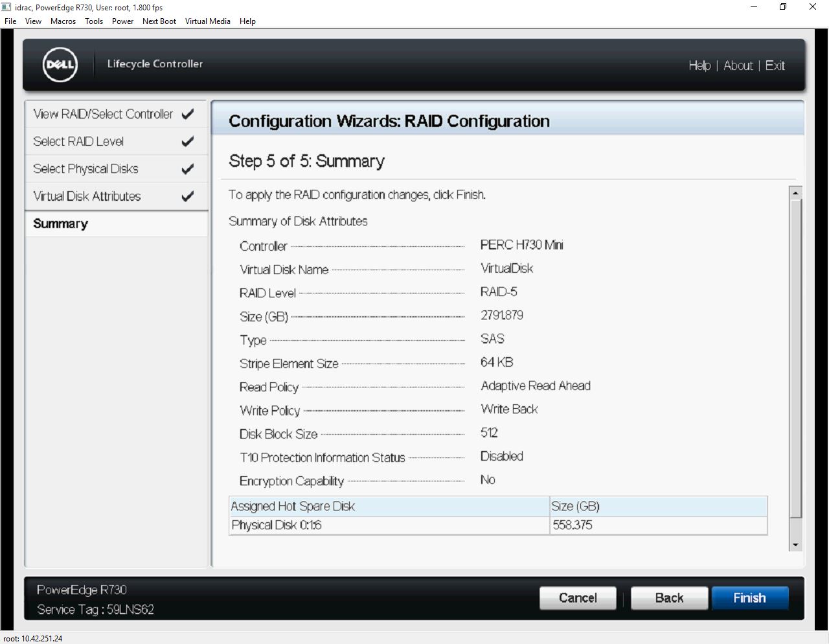
Task: Click the 558.375 hot spare size cell
Action: tap(659, 525)
